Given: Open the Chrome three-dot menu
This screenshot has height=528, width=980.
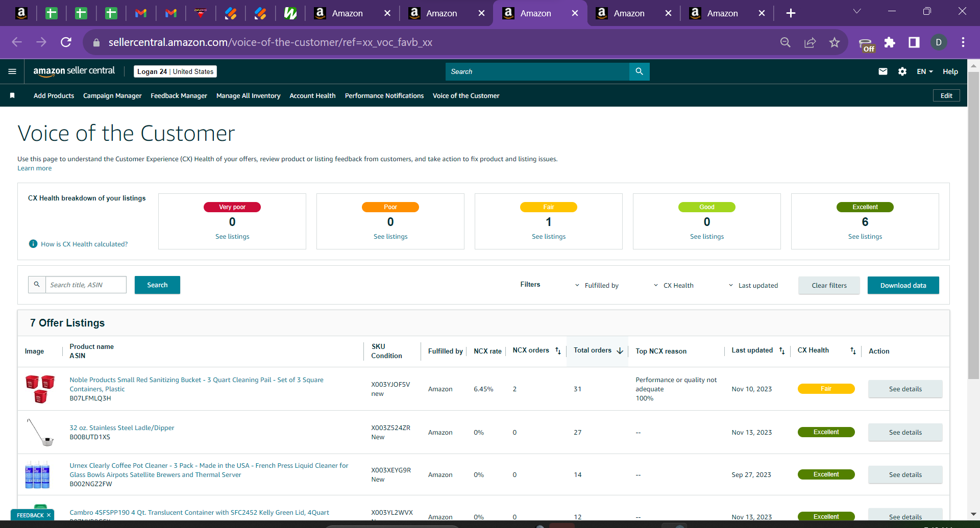Looking at the screenshot, I should coord(963,42).
